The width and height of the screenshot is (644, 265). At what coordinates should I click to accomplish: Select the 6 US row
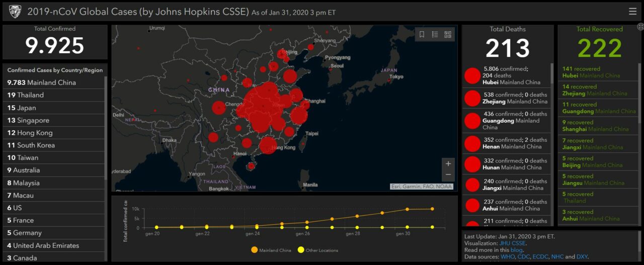coord(54,208)
